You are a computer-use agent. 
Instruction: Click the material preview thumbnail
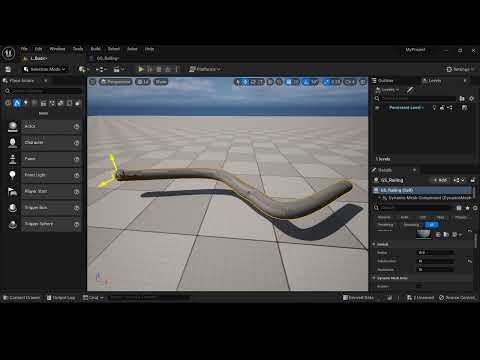[x=424, y=234]
